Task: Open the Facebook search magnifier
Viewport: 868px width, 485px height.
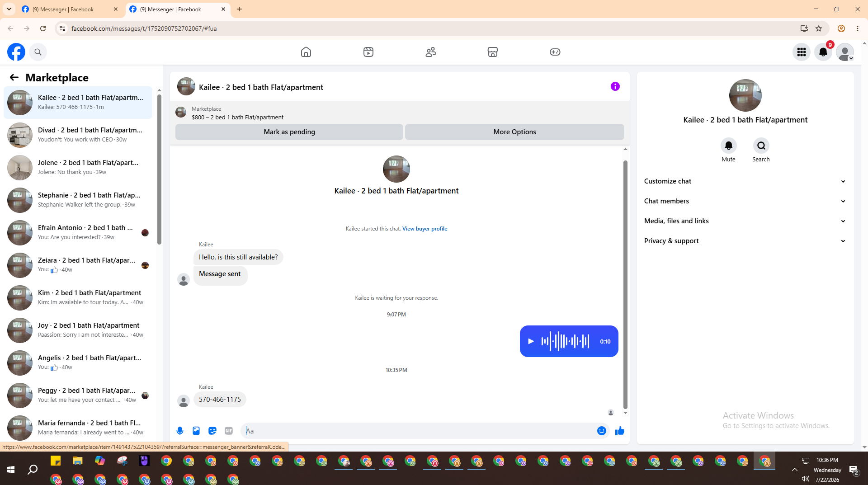Action: pyautogui.click(x=38, y=52)
